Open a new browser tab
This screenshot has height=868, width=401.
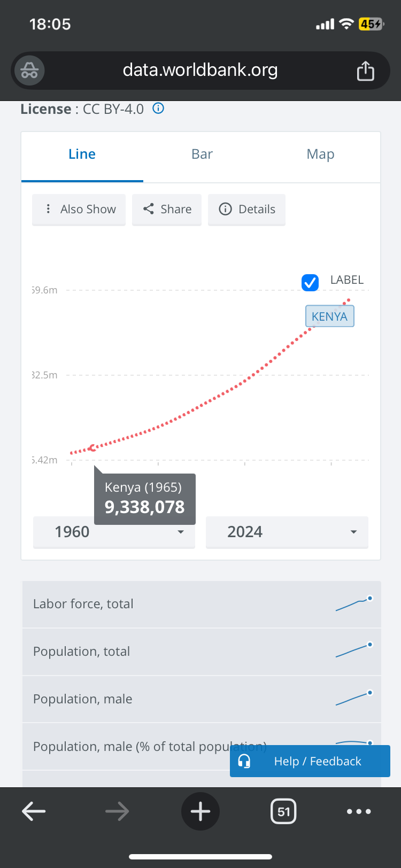pos(200,811)
